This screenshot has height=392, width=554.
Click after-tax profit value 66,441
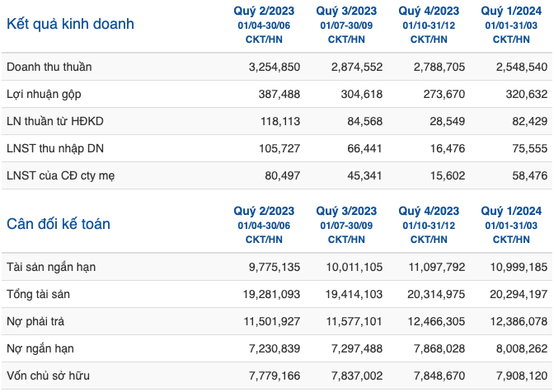364,148
